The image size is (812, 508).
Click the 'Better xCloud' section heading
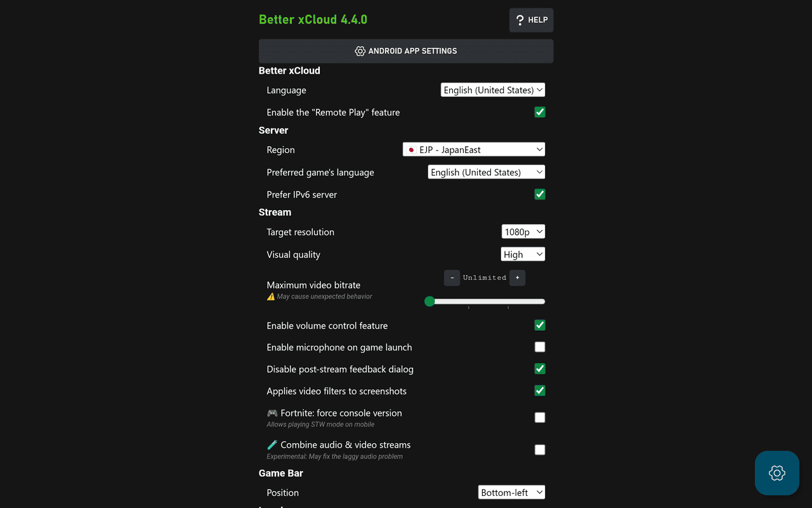289,70
